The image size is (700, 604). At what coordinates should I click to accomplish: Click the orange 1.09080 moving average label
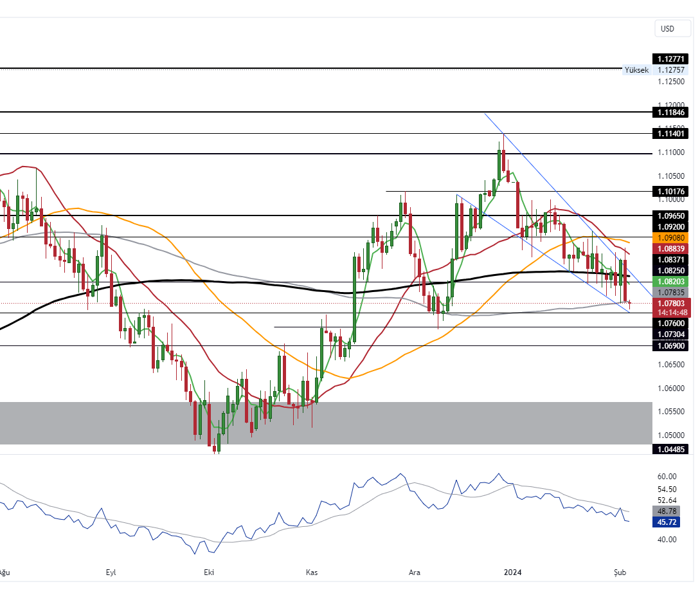coord(670,237)
